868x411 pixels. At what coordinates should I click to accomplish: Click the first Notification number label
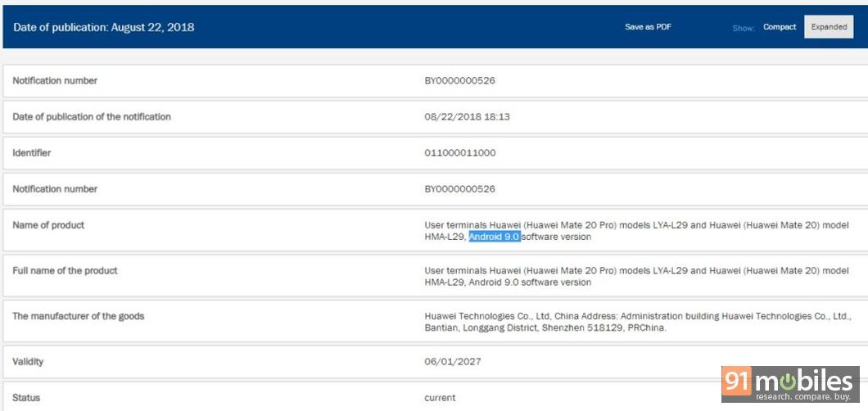pyautogui.click(x=55, y=81)
